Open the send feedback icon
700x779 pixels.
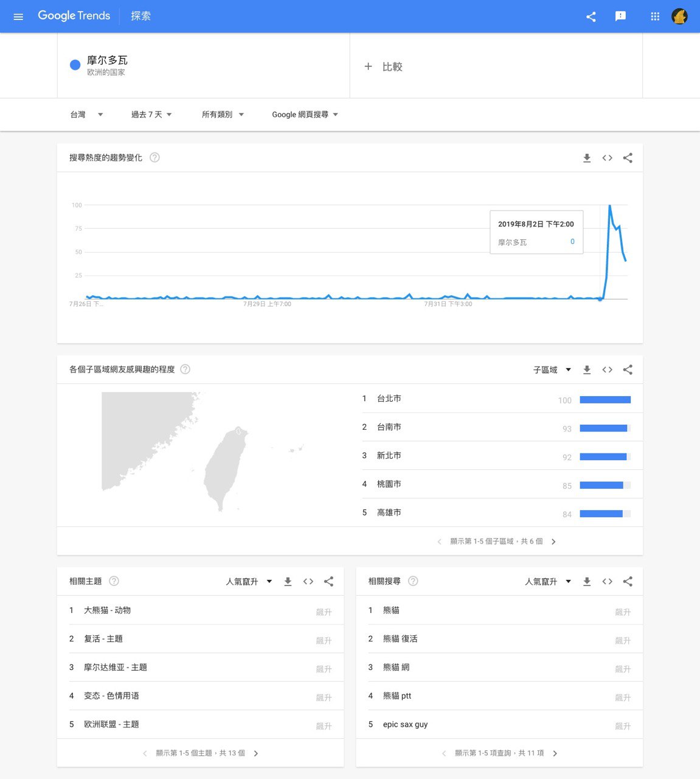620,16
